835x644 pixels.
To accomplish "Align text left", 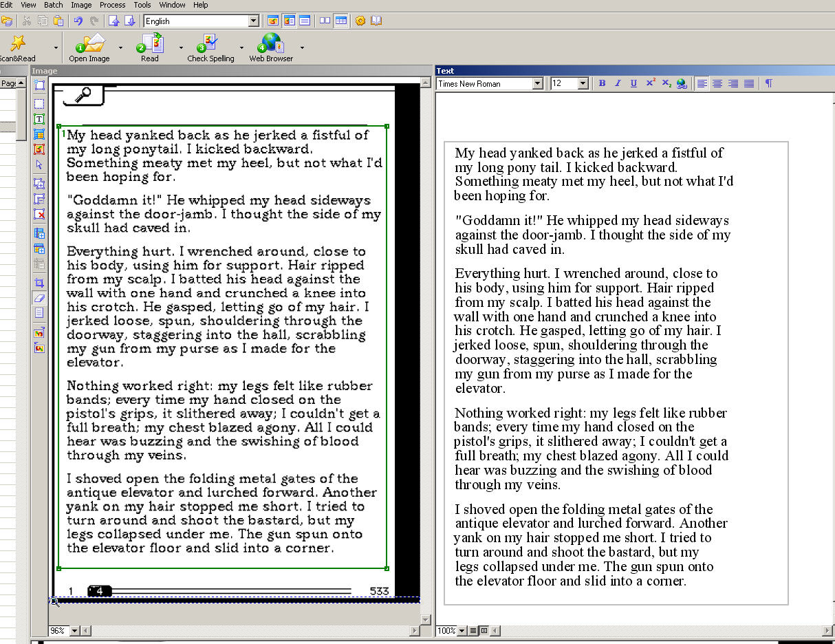I will pyautogui.click(x=702, y=83).
